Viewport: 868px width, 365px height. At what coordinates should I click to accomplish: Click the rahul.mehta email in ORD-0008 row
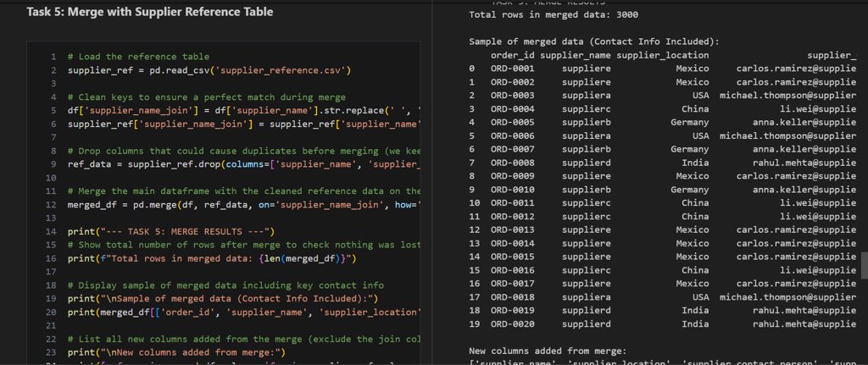804,163
